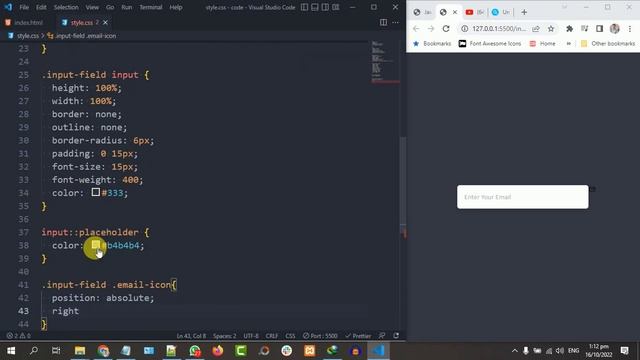
Task: Click the Enter Your Email input field
Action: 522,197
